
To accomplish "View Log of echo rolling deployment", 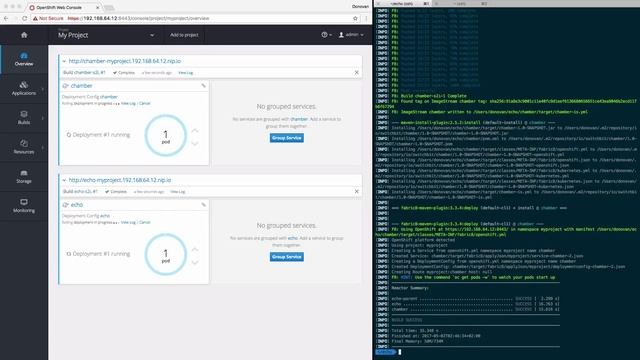I will tap(128, 222).
